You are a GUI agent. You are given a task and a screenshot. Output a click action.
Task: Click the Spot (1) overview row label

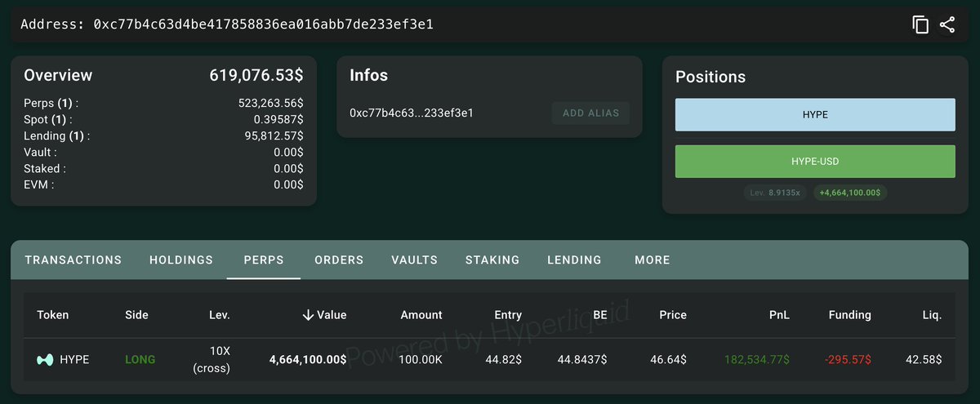pyautogui.click(x=49, y=120)
